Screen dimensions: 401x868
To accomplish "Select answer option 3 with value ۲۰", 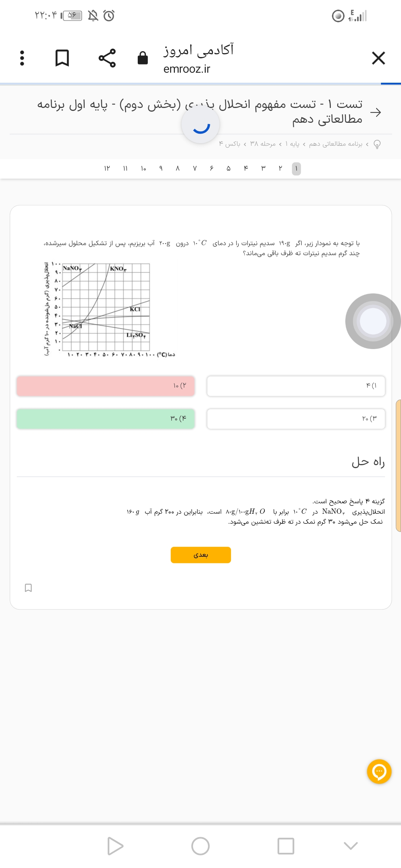I will tap(296, 419).
